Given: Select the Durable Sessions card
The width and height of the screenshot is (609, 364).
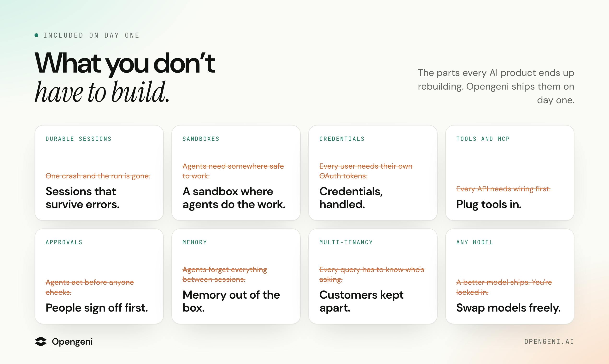Looking at the screenshot, I should [x=99, y=173].
